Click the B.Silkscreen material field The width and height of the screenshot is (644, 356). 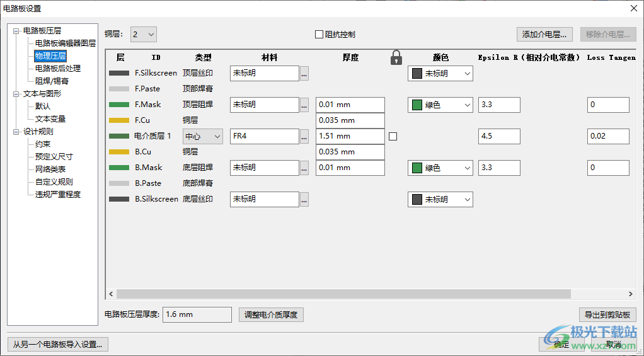point(265,200)
